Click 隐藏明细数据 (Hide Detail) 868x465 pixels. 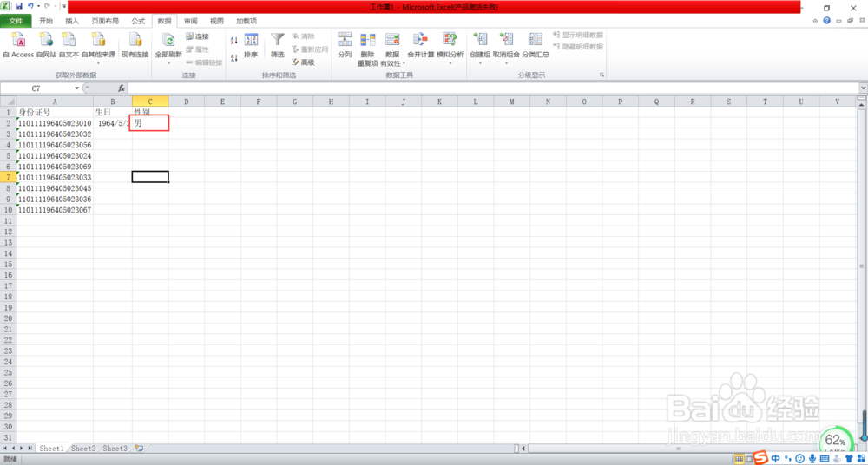pos(578,47)
